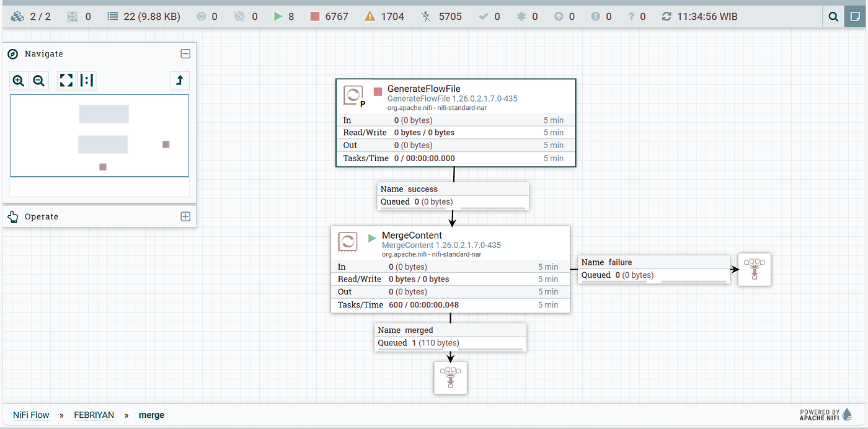Click the GenerateFlowFile processor title
Image resolution: width=868 pixels, height=429 pixels.
pyautogui.click(x=424, y=89)
